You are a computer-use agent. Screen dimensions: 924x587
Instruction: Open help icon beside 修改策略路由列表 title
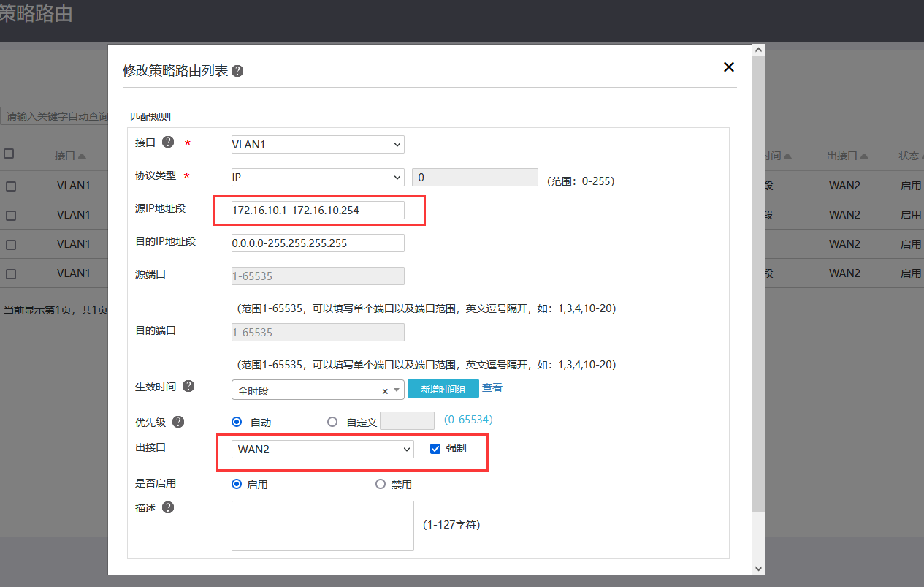point(237,72)
